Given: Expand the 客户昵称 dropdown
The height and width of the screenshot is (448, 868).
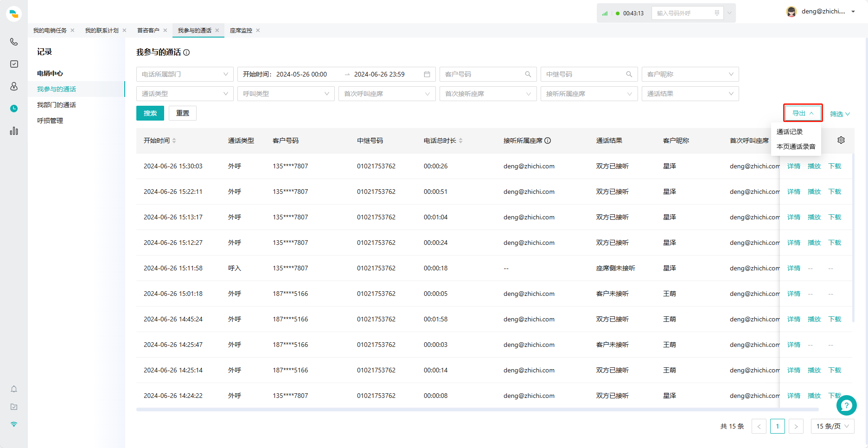Looking at the screenshot, I should [690, 74].
